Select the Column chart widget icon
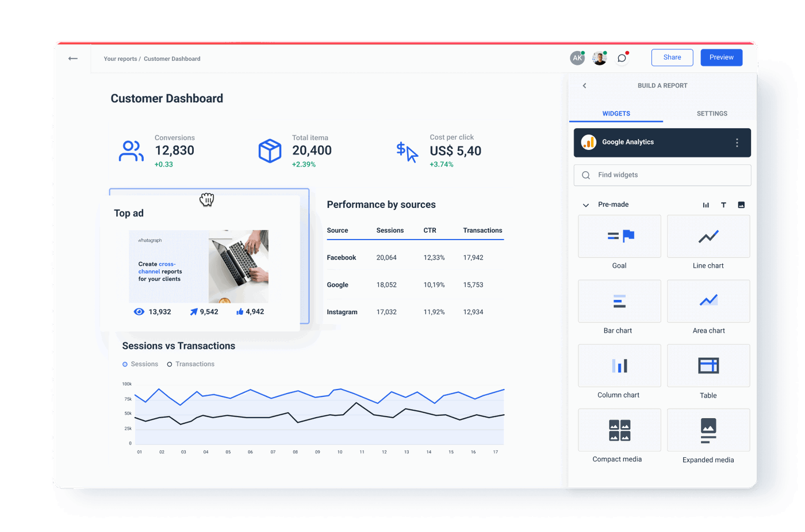 (619, 365)
